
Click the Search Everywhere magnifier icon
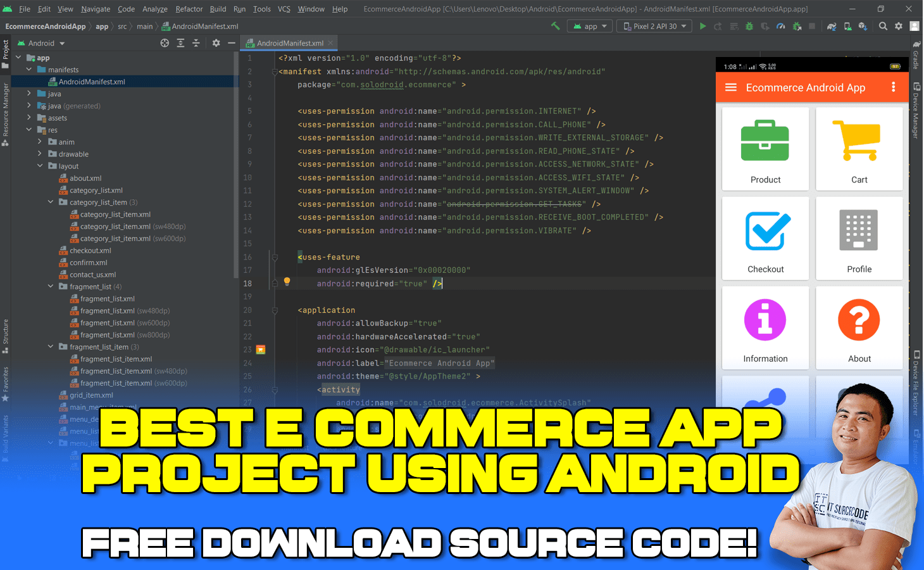883,26
